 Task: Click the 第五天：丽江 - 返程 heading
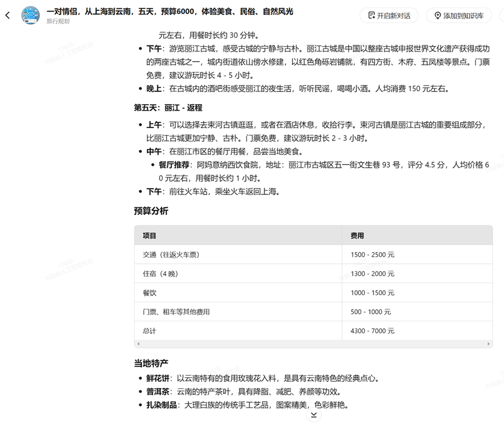[168, 108]
